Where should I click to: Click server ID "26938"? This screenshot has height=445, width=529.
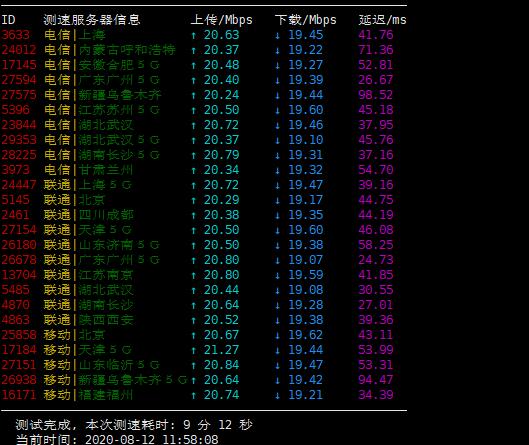(x=19, y=380)
